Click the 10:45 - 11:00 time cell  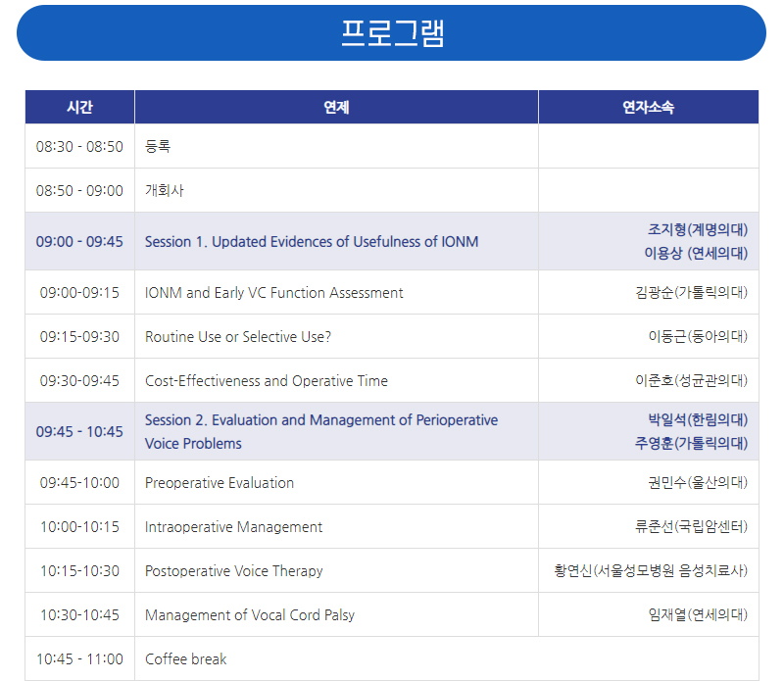(x=79, y=658)
